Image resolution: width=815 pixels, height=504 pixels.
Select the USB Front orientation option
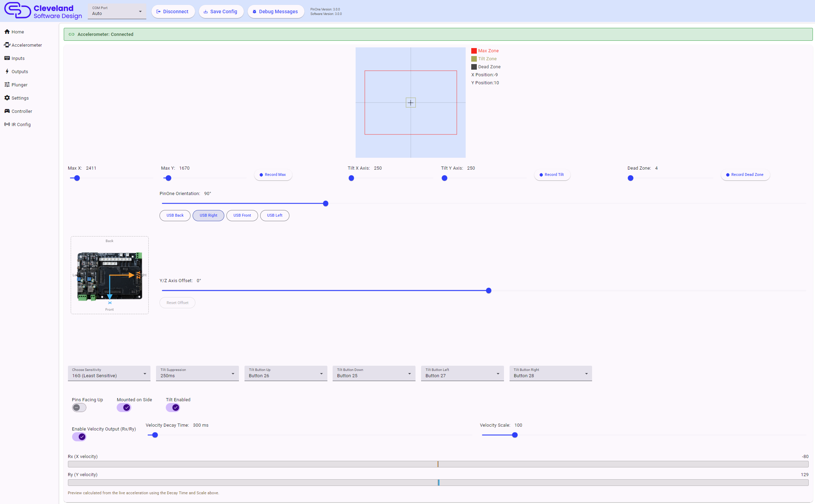click(242, 216)
